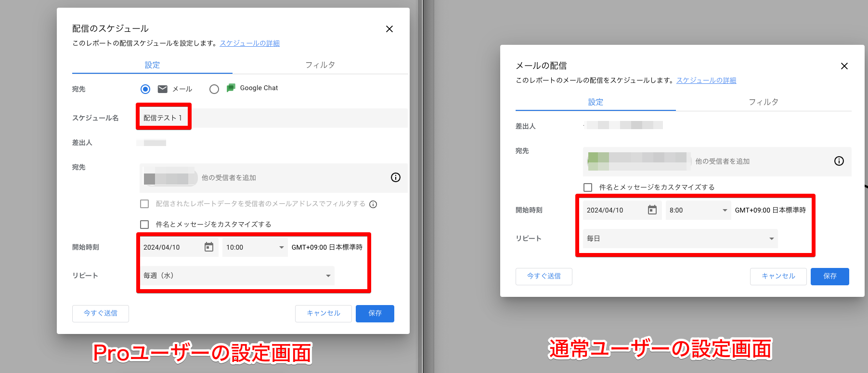Open calendar picker in Pro schedule dialog

pyautogui.click(x=209, y=247)
